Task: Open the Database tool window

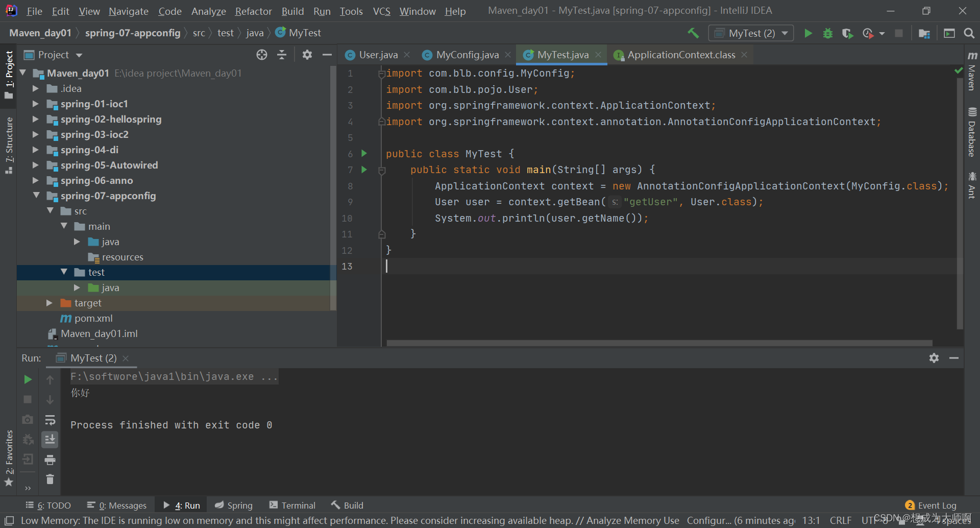Action: [x=972, y=132]
